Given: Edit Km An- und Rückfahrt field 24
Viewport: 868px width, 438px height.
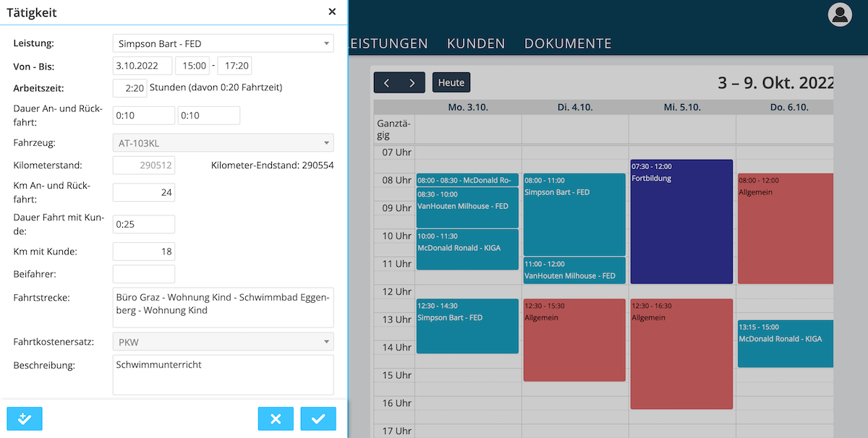Looking at the screenshot, I should pos(144,192).
